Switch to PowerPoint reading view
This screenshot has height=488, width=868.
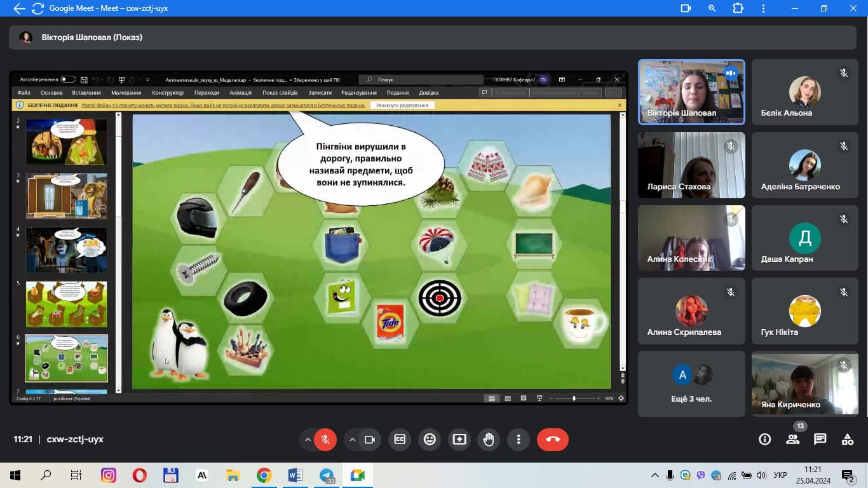point(524,398)
